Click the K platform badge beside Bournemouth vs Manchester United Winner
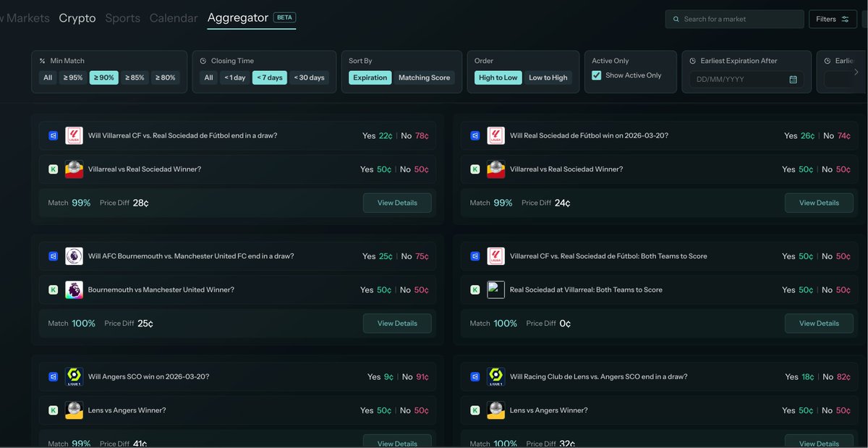The width and height of the screenshot is (868, 448). click(53, 289)
